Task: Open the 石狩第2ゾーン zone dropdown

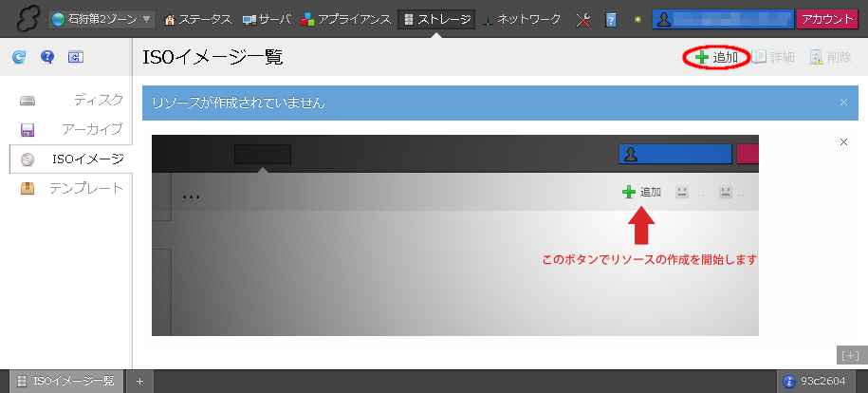Action: (102, 19)
